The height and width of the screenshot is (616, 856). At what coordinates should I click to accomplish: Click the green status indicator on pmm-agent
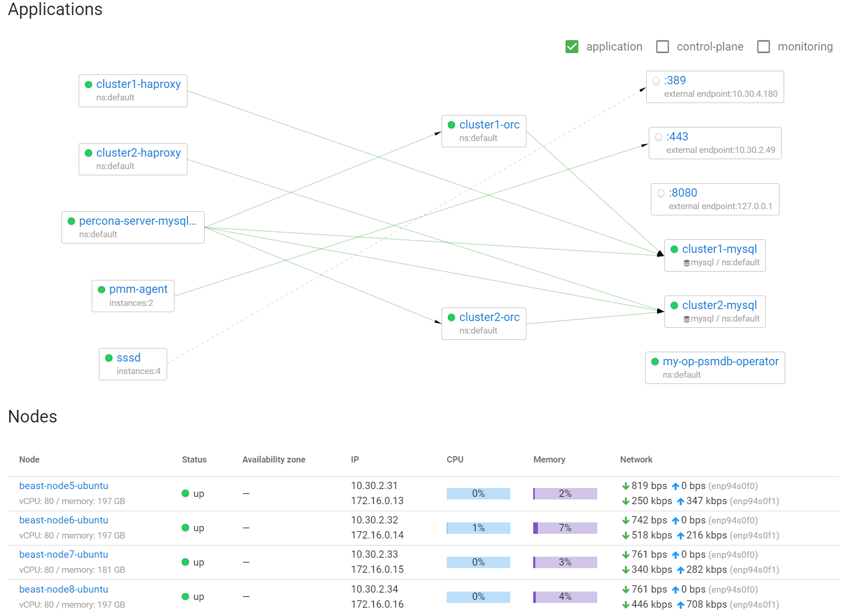point(102,289)
